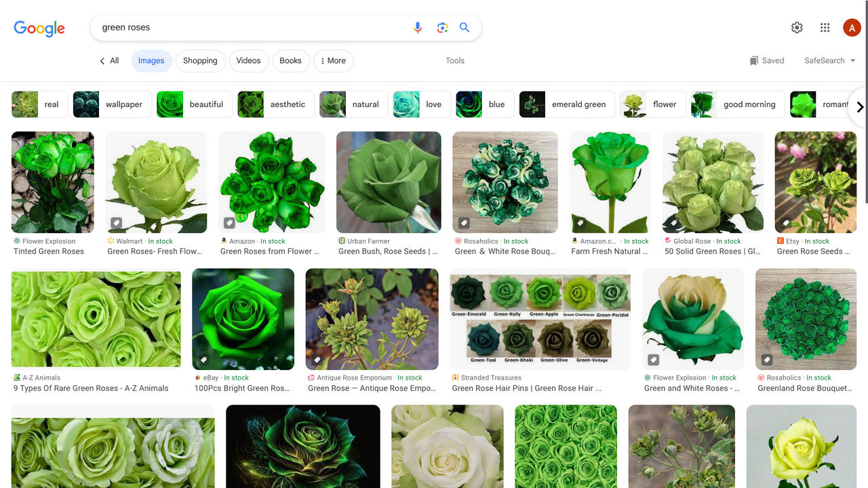Open Saved collections
This screenshot has height=488, width=868.
pos(767,60)
